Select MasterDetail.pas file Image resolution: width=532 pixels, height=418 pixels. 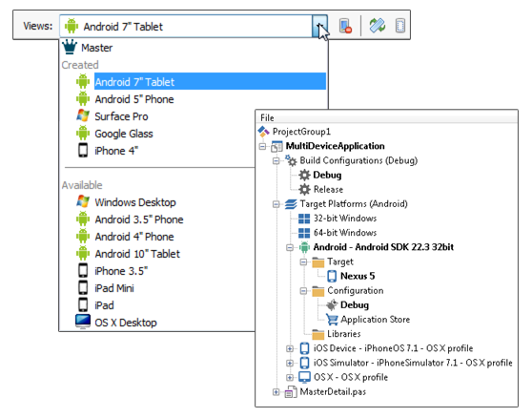coord(333,392)
